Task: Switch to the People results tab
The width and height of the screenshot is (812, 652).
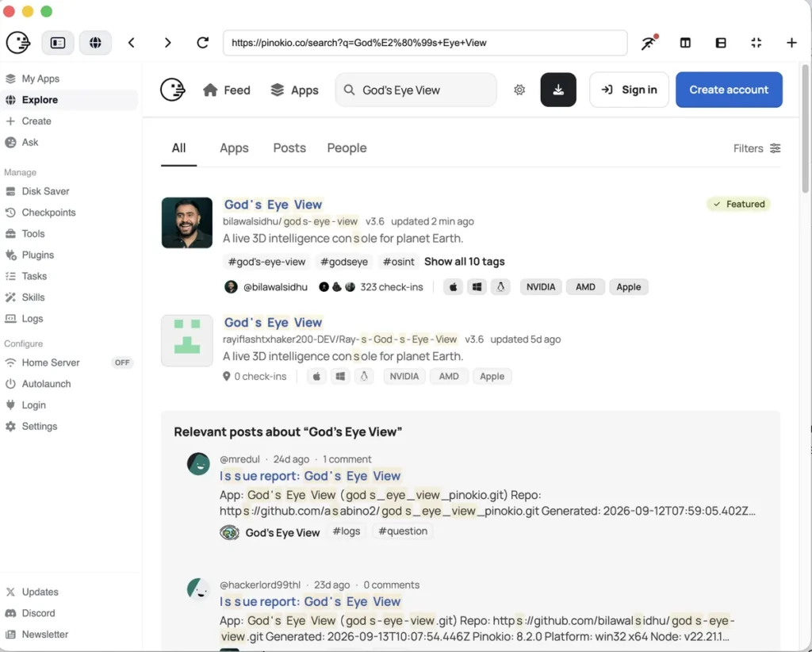Action: click(x=347, y=148)
